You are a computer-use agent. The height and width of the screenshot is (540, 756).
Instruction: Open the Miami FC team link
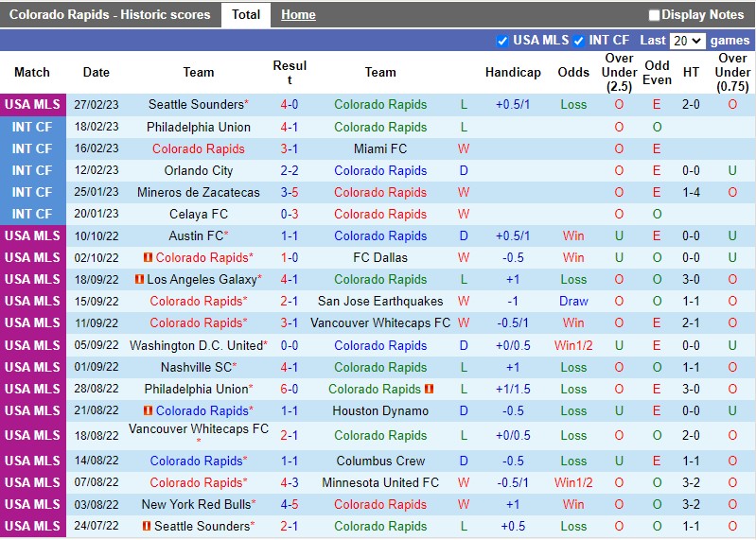point(380,148)
